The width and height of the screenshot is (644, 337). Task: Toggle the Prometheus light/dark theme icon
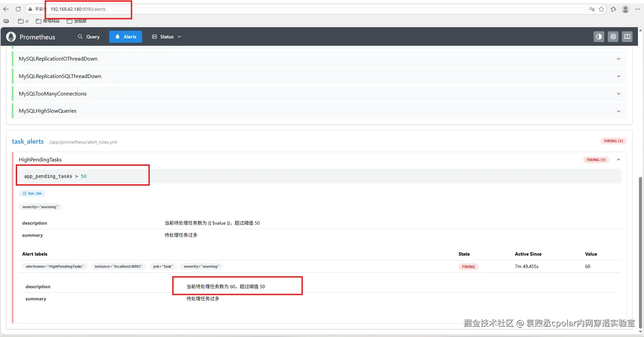599,37
